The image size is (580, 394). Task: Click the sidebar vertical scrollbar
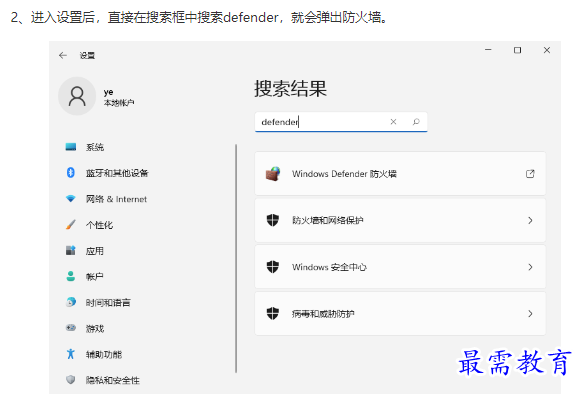pos(236,259)
